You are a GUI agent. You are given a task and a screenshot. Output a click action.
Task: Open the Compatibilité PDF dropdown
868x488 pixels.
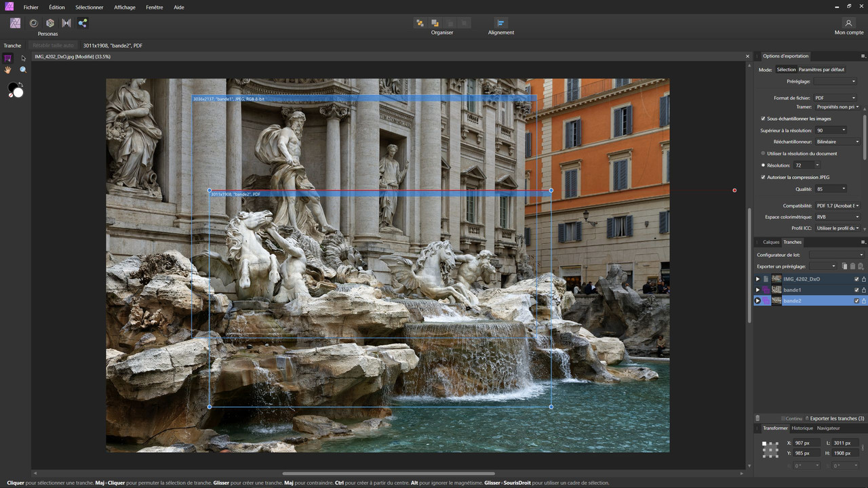point(838,205)
